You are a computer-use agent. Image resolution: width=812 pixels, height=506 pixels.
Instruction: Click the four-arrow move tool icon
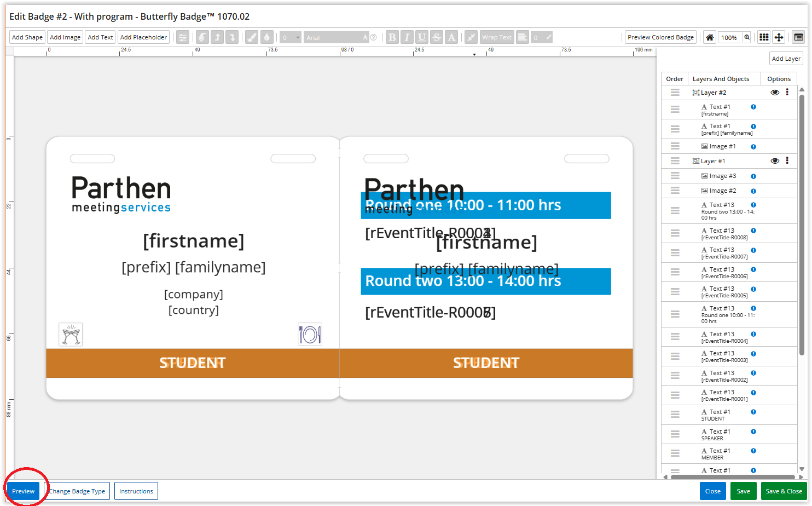(779, 37)
